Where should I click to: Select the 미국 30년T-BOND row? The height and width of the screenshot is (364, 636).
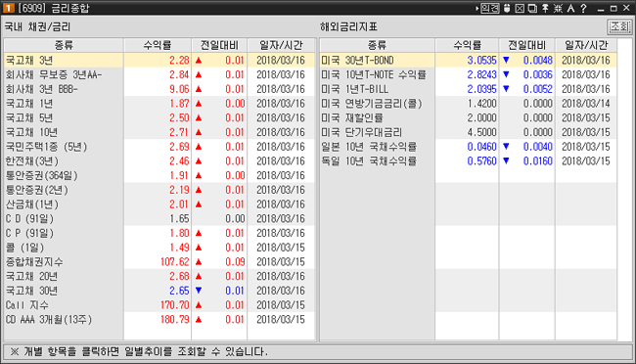coord(468,60)
